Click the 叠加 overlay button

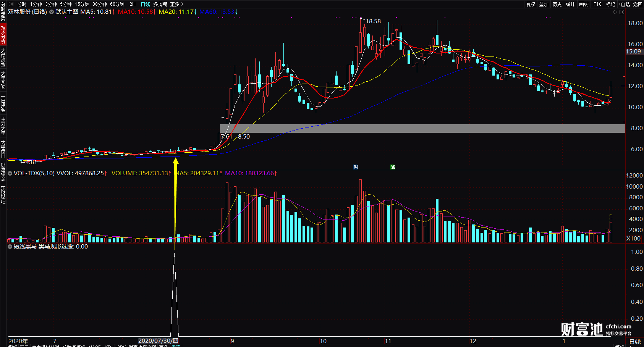(x=544, y=4)
